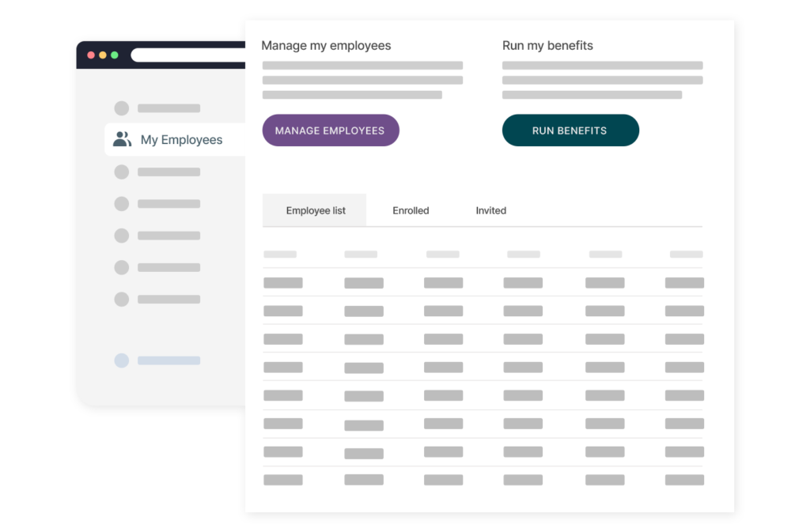Focus the browser address bar

tap(188, 55)
